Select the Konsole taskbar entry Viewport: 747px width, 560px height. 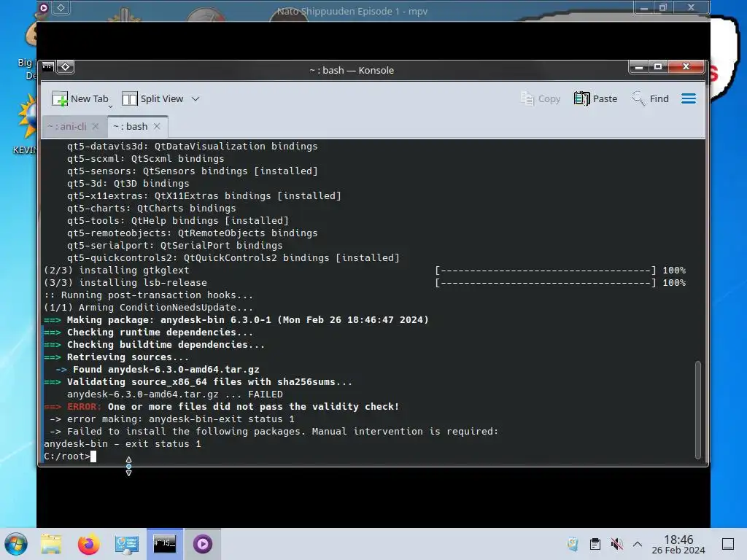pyautogui.click(x=164, y=544)
